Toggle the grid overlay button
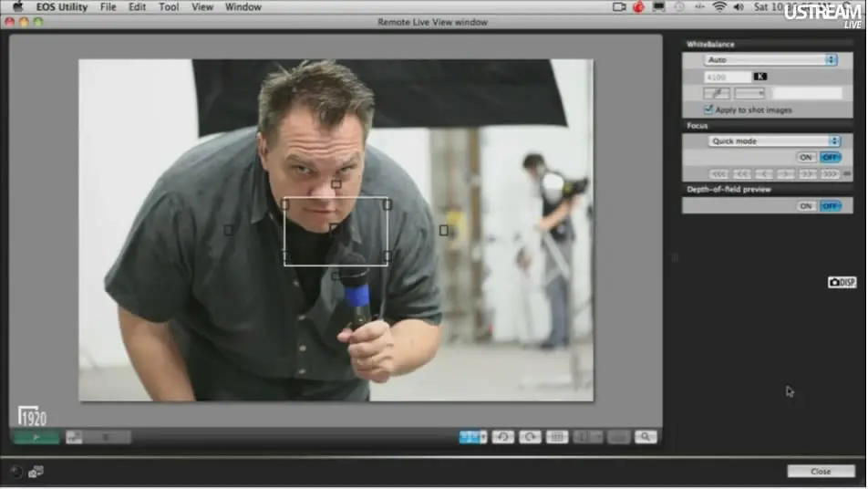 click(557, 437)
